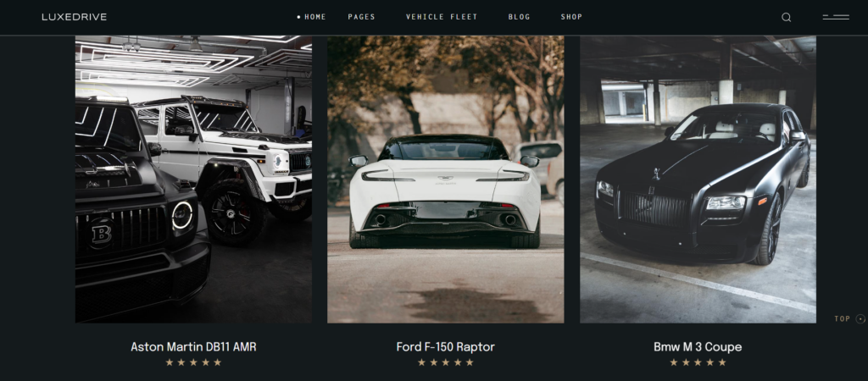868x381 pixels.
Task: Select the white Aston Martin rear photo
Action: tap(446, 179)
